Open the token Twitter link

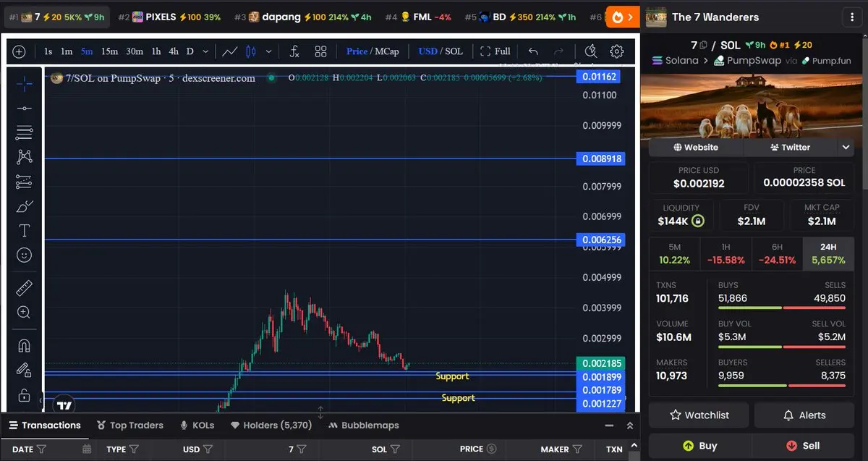[790, 147]
